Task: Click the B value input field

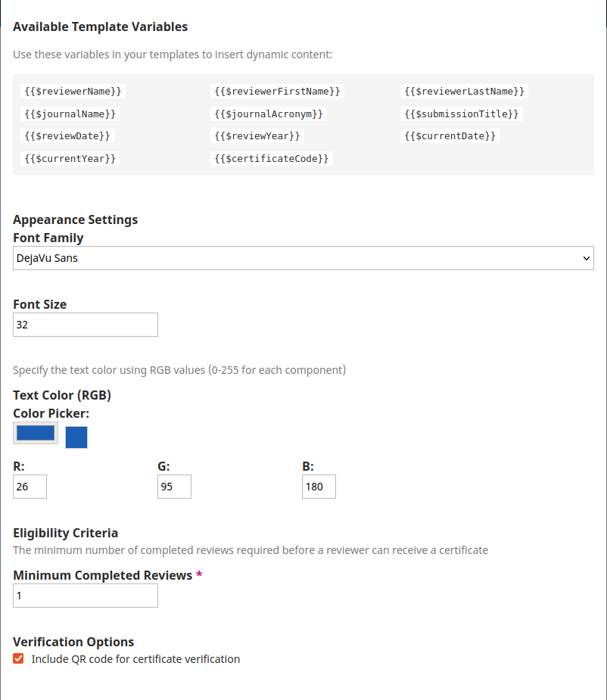Action: click(319, 487)
